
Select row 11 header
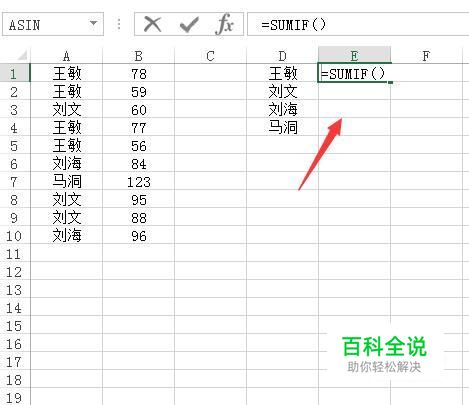pyautogui.click(x=15, y=253)
